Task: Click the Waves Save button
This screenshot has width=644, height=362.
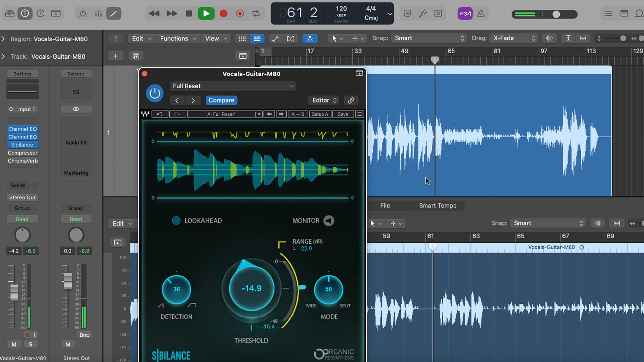Action: point(343,114)
